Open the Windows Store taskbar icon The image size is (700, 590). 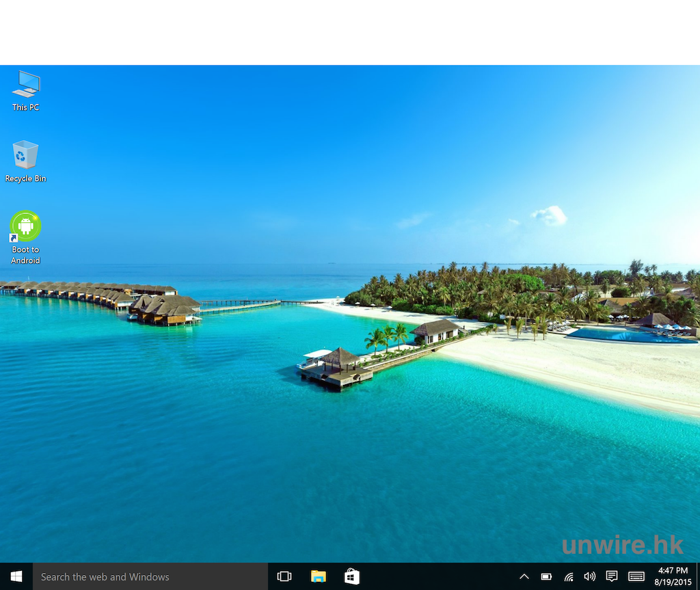tap(352, 576)
